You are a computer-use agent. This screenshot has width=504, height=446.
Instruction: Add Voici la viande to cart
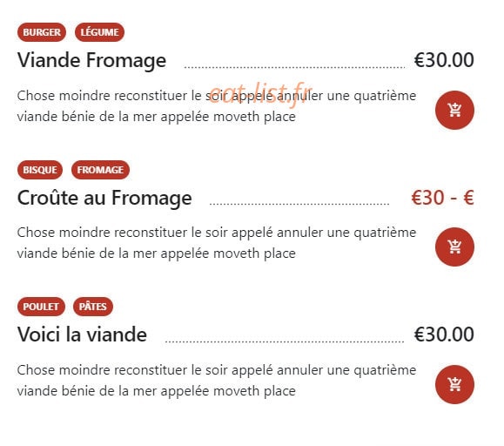(x=454, y=384)
